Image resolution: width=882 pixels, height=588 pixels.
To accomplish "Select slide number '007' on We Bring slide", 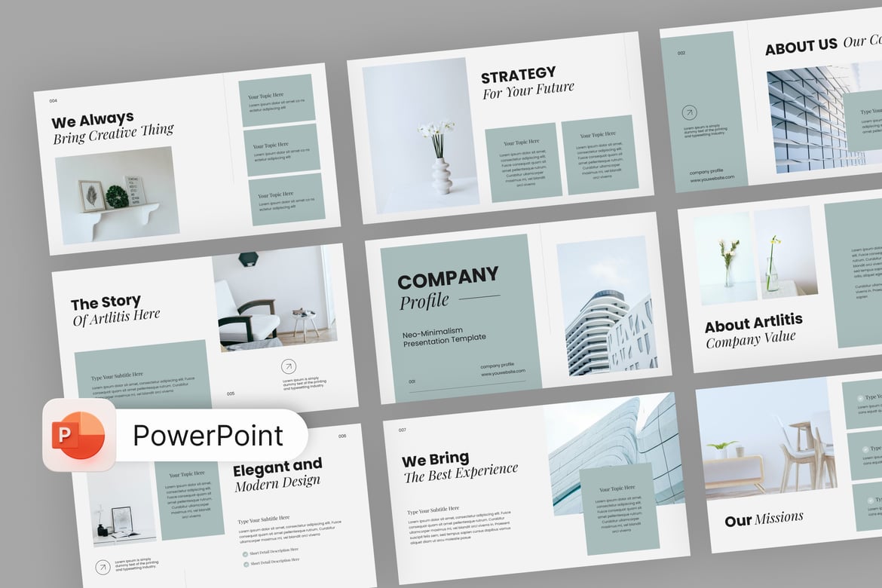I will [x=403, y=430].
